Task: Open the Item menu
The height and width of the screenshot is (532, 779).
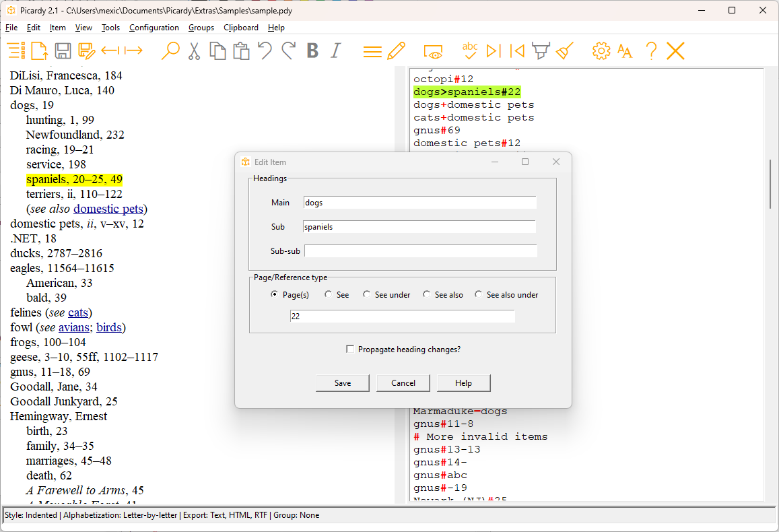Action: [58, 28]
